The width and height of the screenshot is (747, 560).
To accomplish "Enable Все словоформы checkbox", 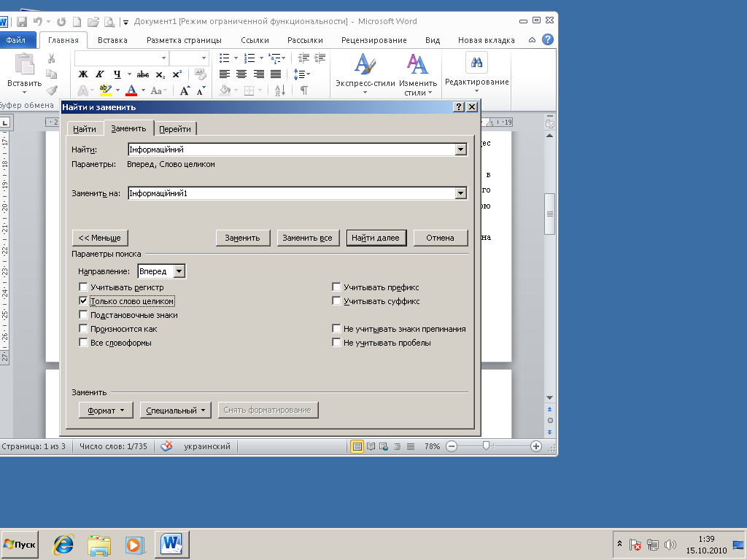I will click(83, 343).
